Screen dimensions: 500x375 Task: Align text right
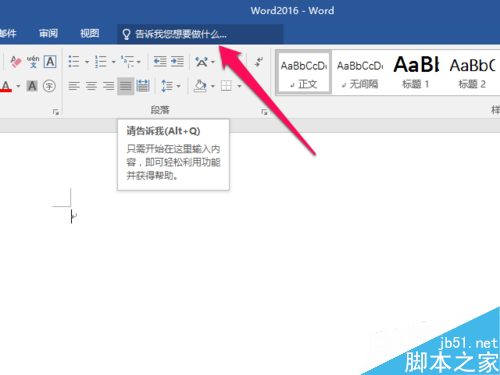coord(108,86)
